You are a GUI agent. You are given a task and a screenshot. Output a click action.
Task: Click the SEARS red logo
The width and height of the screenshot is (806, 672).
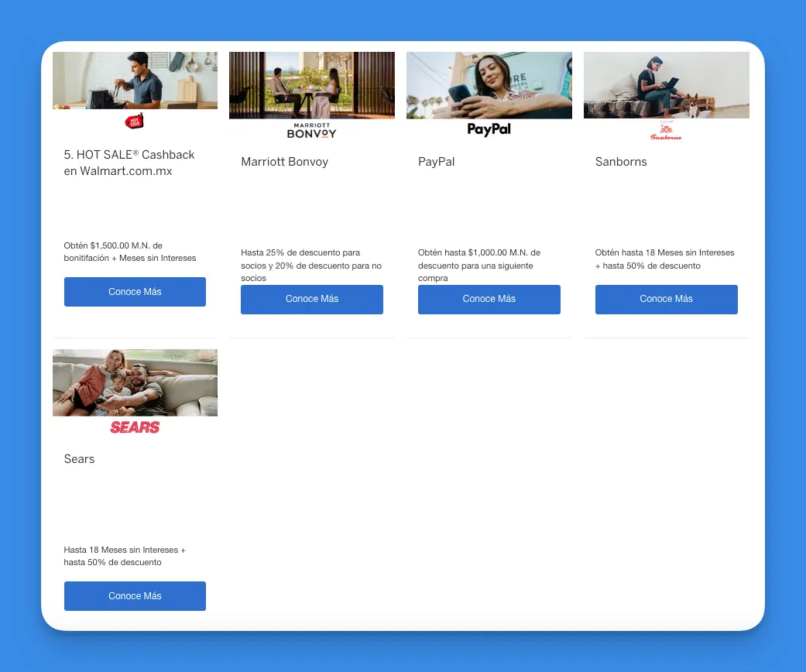pos(135,427)
